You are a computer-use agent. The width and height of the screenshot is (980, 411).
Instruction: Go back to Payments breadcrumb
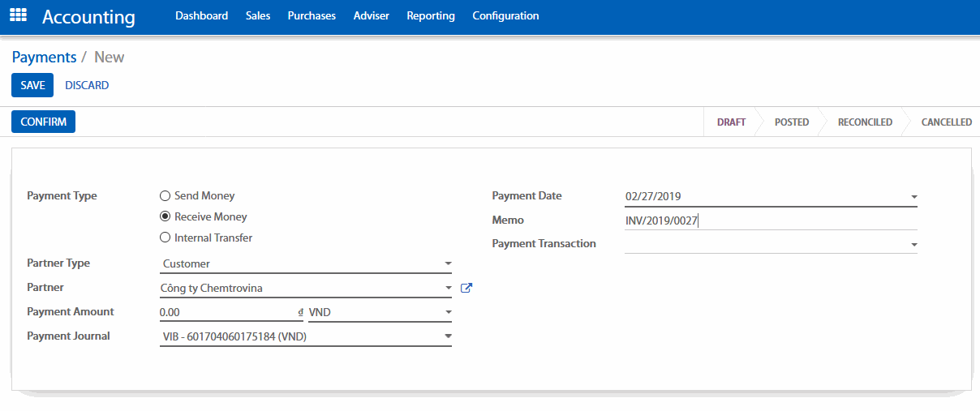pos(44,57)
